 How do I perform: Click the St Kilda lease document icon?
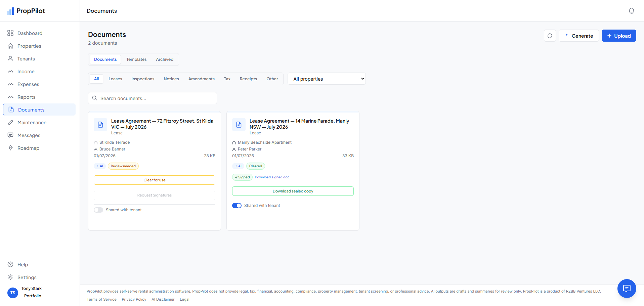[100, 125]
